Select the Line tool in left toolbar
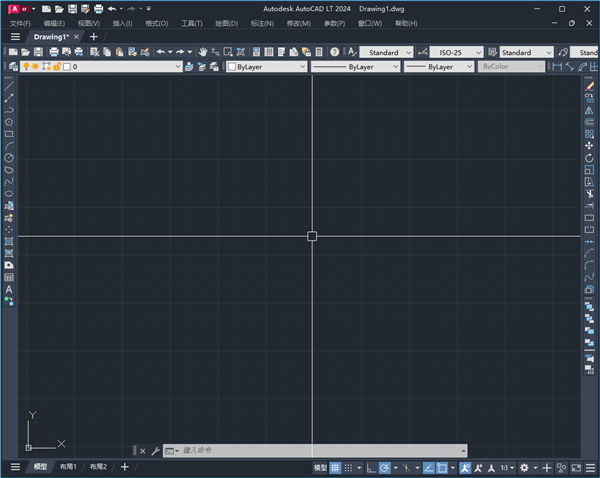 click(9, 86)
